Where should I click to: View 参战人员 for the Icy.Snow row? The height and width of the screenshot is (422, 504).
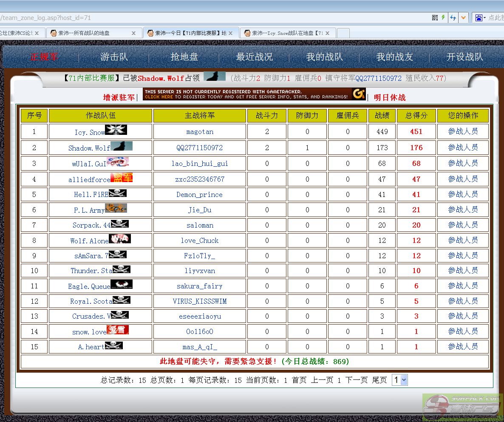pos(463,131)
